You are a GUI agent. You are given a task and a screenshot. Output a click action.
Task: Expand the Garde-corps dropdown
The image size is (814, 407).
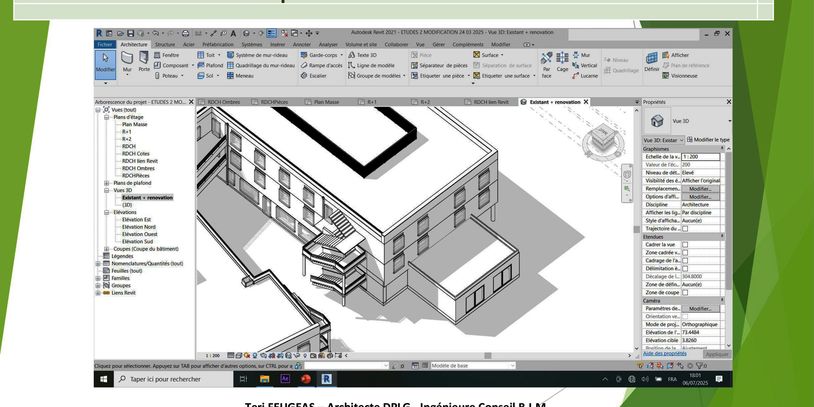tap(341, 55)
